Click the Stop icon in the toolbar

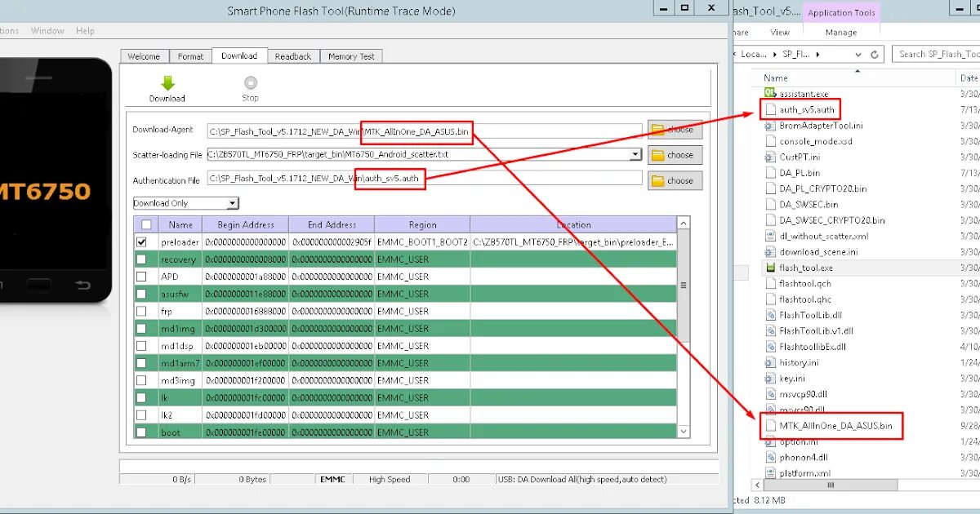point(251,82)
